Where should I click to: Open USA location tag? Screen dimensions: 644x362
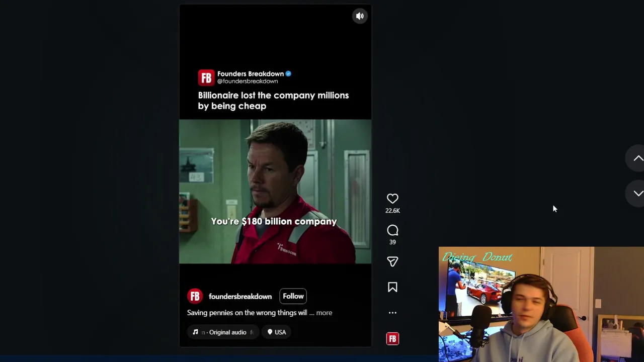[277, 332]
